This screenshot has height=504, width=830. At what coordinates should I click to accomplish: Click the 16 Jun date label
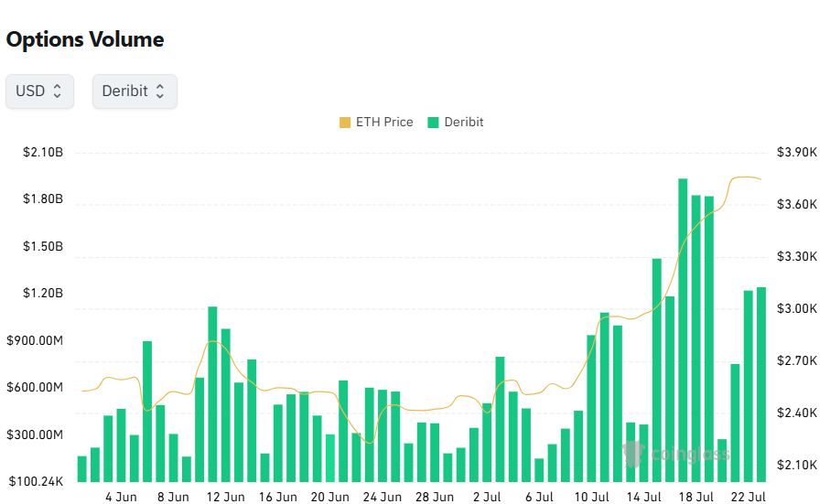pos(278,497)
